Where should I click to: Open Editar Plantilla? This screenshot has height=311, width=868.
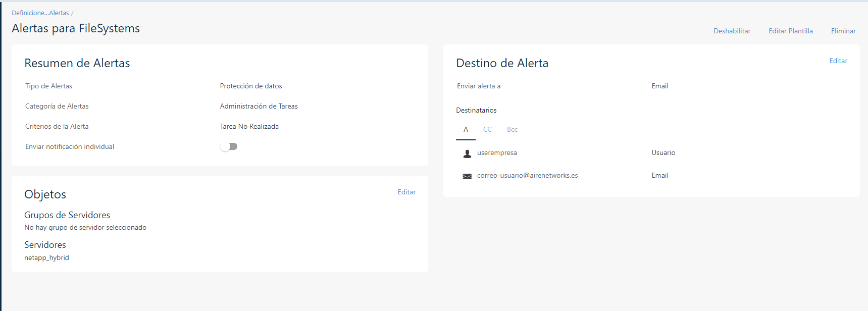[790, 31]
